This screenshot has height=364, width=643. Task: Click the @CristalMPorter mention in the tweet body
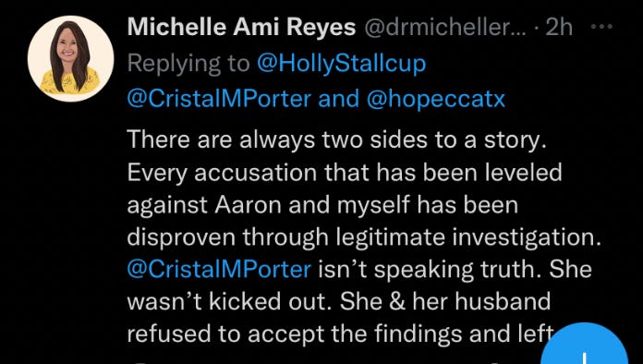(x=219, y=269)
